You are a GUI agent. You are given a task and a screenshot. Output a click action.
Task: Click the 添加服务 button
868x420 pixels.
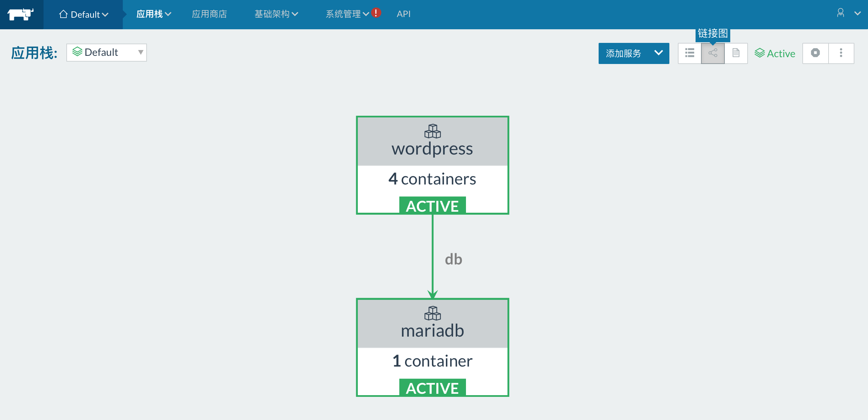tap(623, 53)
